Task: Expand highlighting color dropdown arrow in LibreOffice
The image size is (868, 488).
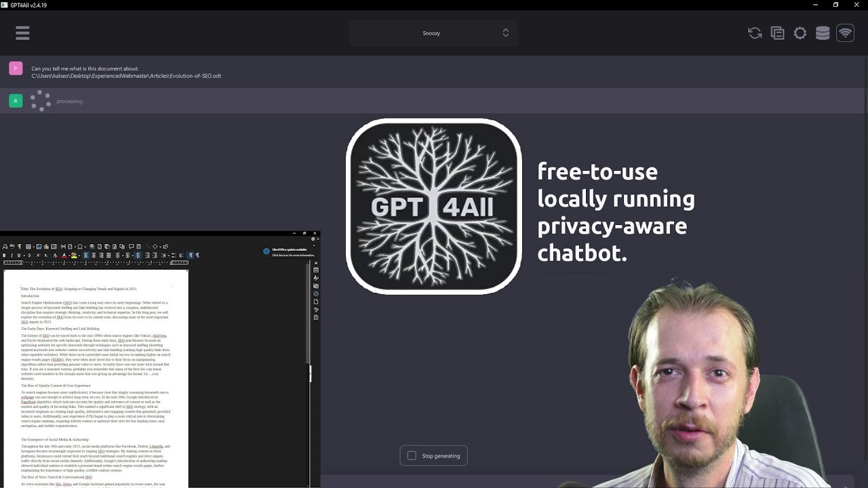Action: [79, 256]
